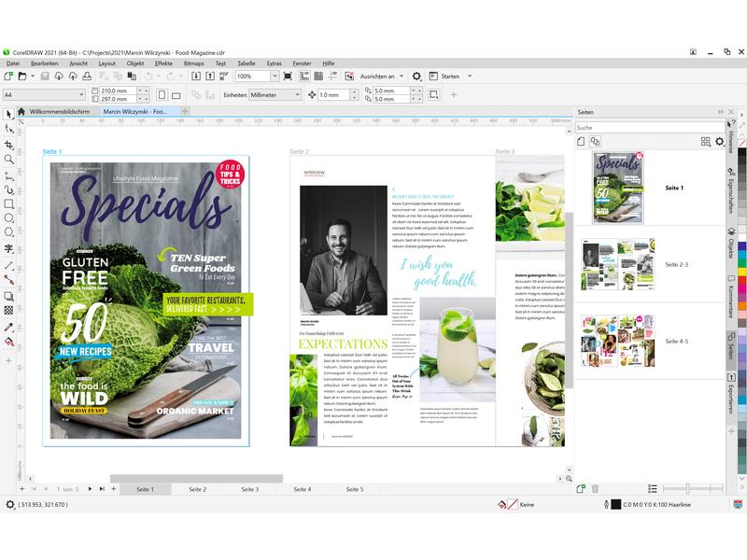Pick the orange swatch in color palette
This screenshot has height=560, width=747.
[741, 306]
